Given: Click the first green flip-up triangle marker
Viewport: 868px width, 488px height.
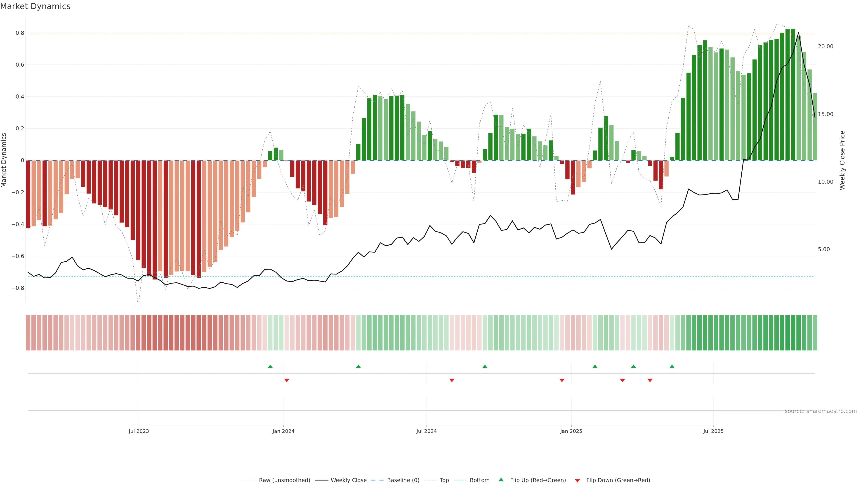Looking at the screenshot, I should [270, 366].
